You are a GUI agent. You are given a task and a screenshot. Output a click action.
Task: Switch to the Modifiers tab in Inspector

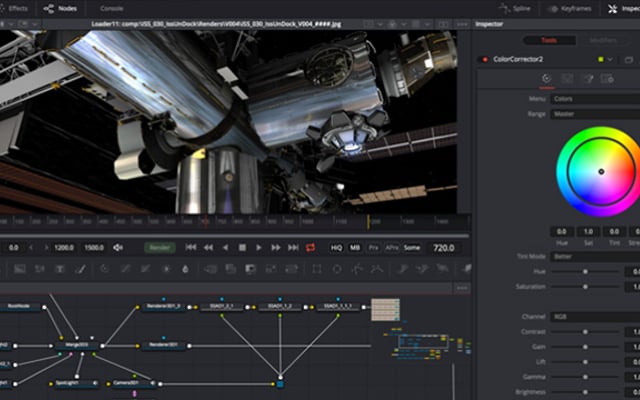pyautogui.click(x=603, y=40)
